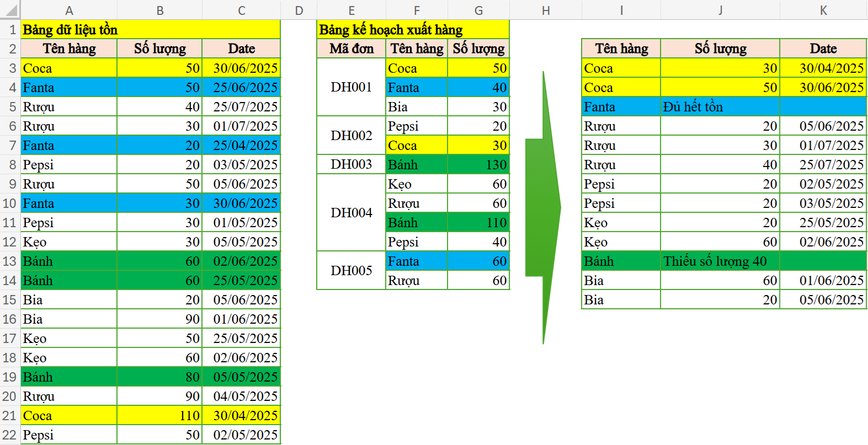
Task: Select the yellow cell with quantity 110
Action: point(159,415)
